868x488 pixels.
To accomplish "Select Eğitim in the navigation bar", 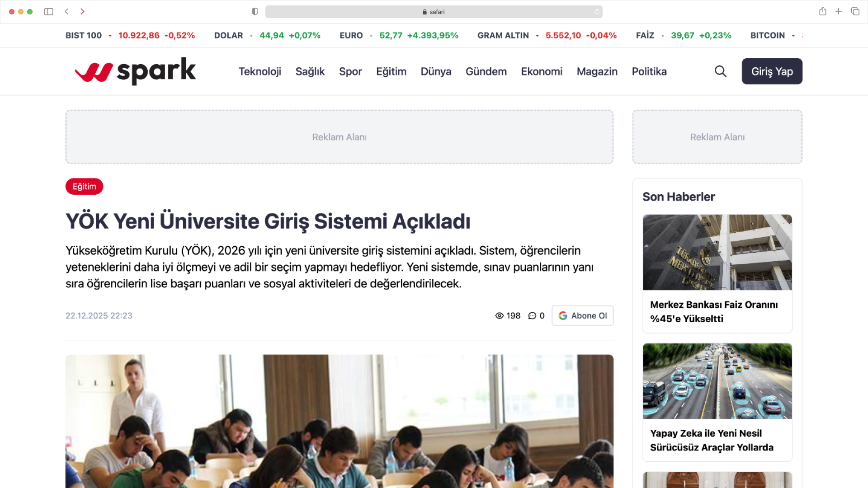I will tap(391, 71).
